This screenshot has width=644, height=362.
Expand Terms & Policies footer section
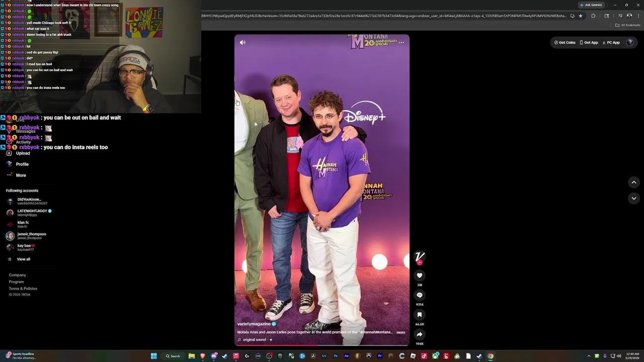click(x=23, y=289)
